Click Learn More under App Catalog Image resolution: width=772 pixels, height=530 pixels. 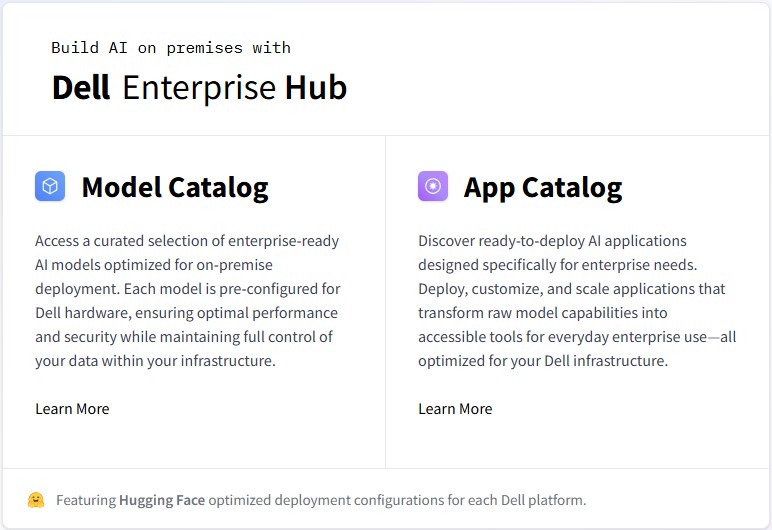click(x=455, y=408)
